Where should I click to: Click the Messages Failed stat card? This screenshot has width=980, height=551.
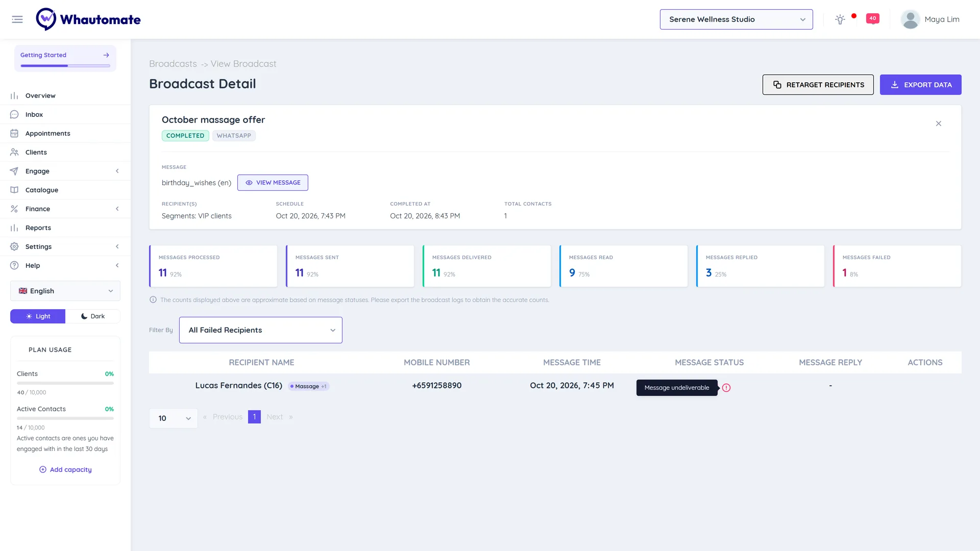(897, 266)
